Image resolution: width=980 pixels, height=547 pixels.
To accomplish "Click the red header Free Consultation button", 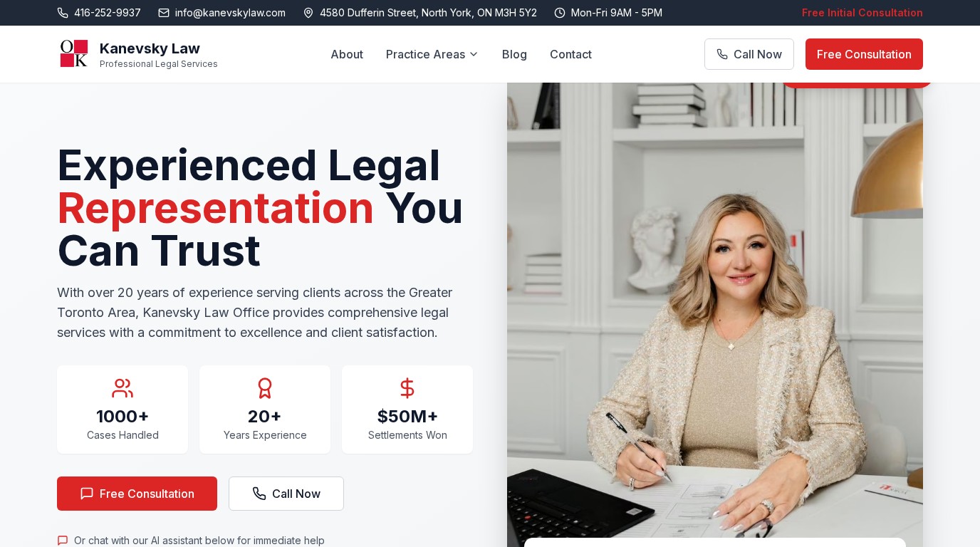I will (864, 54).
